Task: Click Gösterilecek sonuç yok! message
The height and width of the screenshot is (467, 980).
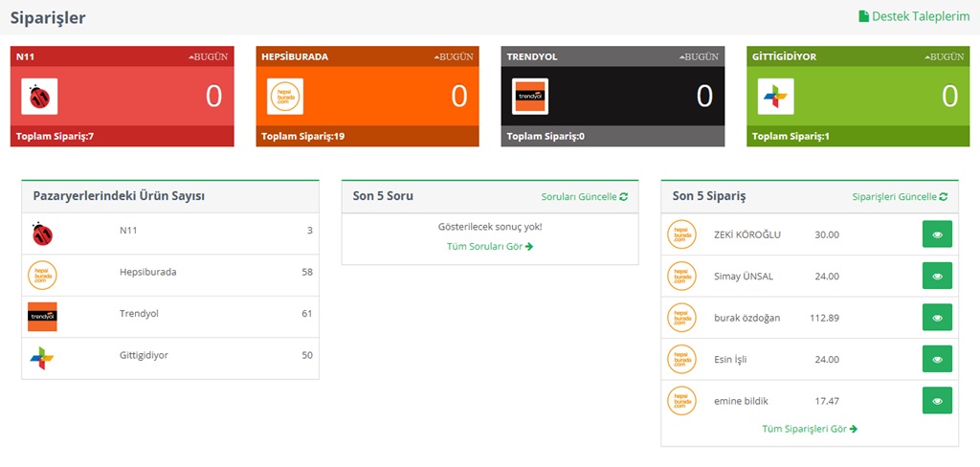Action: (490, 227)
